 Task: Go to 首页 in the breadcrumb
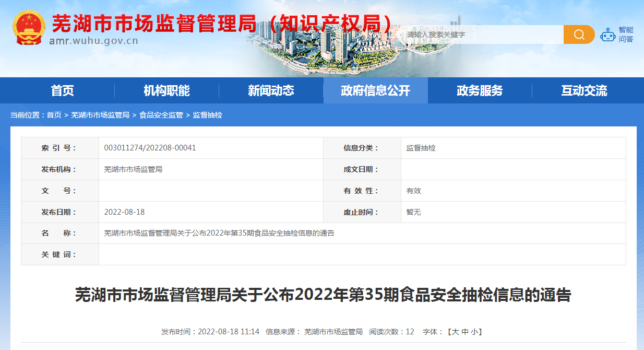[x=54, y=115]
